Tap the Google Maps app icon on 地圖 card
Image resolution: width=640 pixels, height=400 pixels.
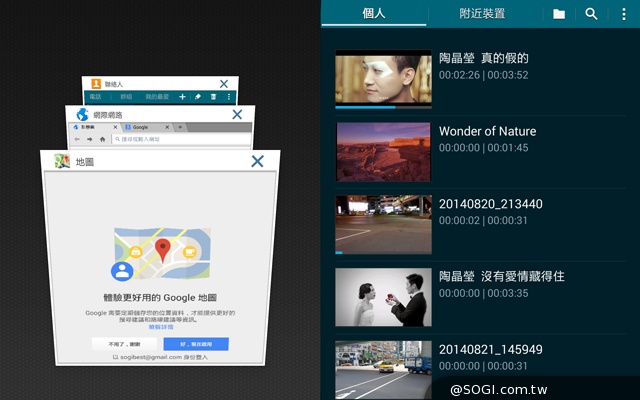62,161
